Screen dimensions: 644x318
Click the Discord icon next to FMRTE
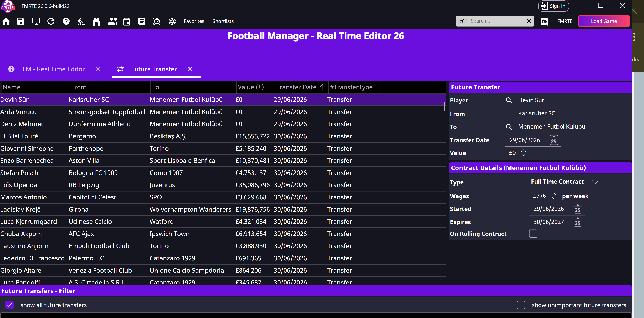pos(544,21)
